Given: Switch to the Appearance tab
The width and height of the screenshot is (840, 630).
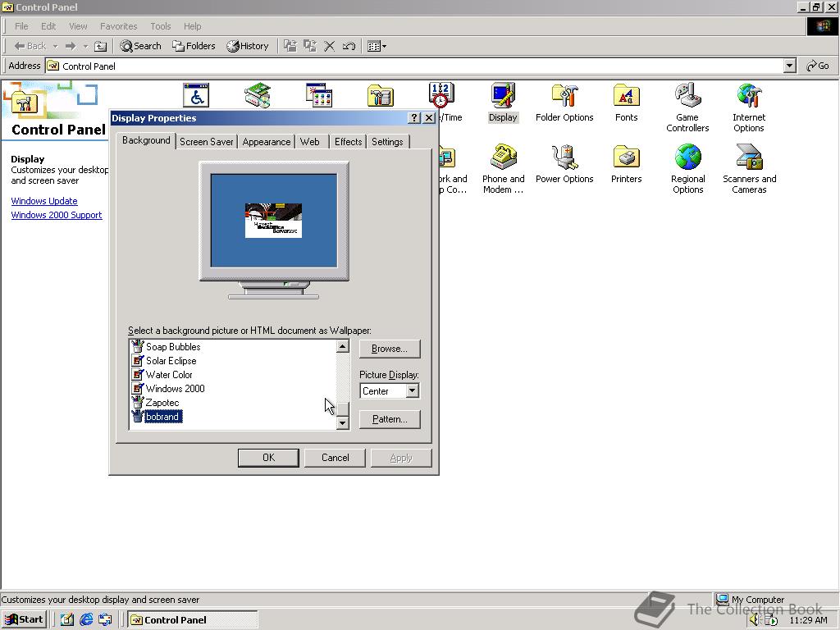Looking at the screenshot, I should tap(267, 141).
